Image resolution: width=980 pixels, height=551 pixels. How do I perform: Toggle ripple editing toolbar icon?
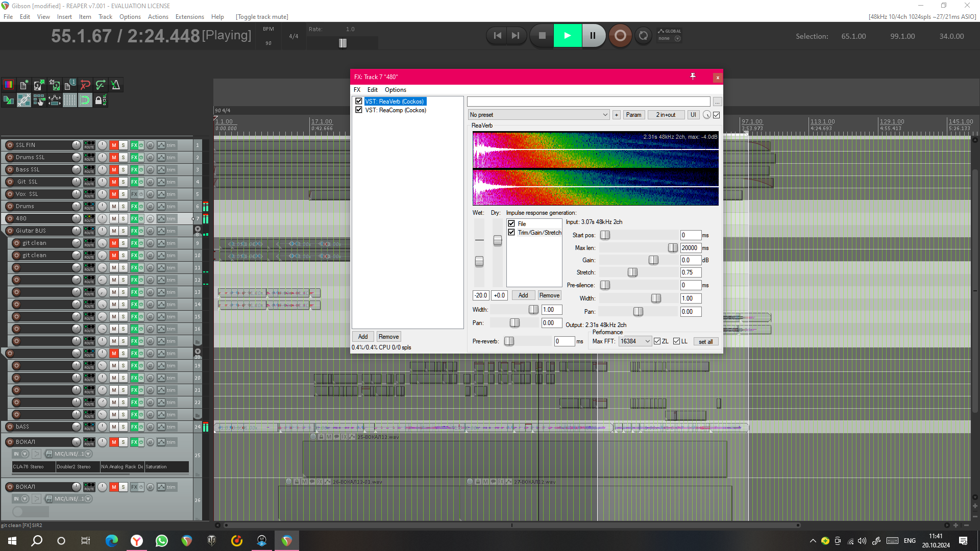(39, 101)
